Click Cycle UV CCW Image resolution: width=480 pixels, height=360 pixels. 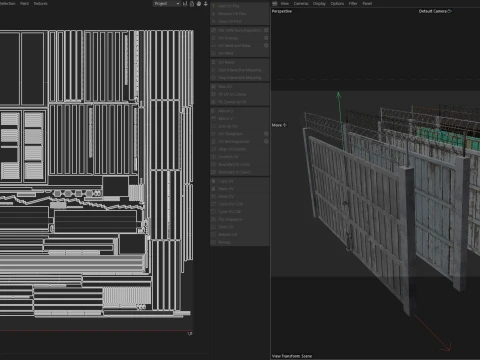[240, 204]
